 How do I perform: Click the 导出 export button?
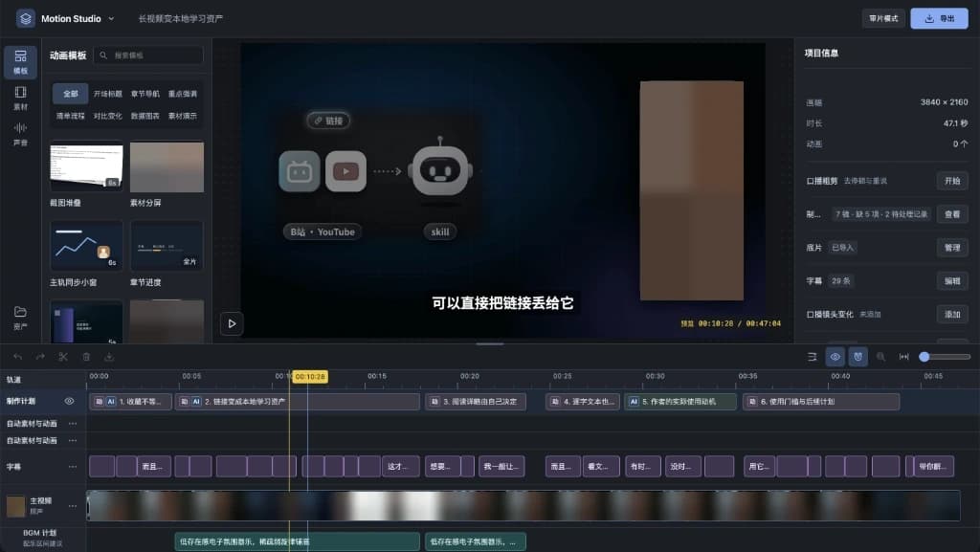(939, 19)
